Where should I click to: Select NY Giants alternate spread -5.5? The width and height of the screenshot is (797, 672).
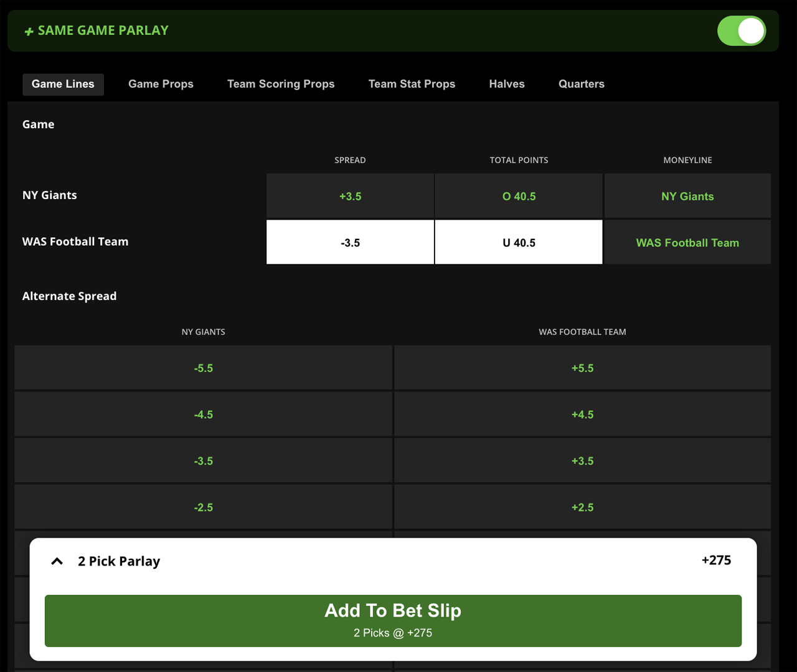[203, 368]
